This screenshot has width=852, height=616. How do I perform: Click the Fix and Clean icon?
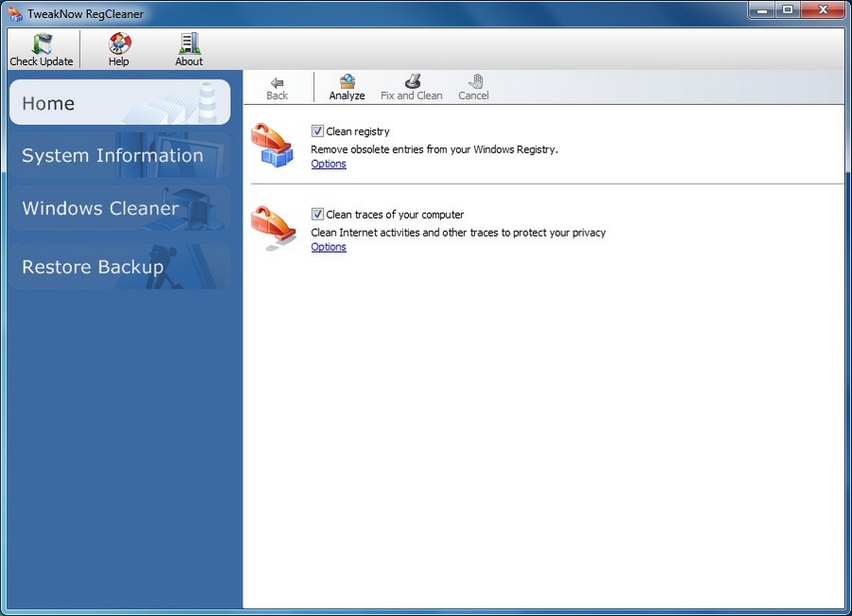coord(411,82)
